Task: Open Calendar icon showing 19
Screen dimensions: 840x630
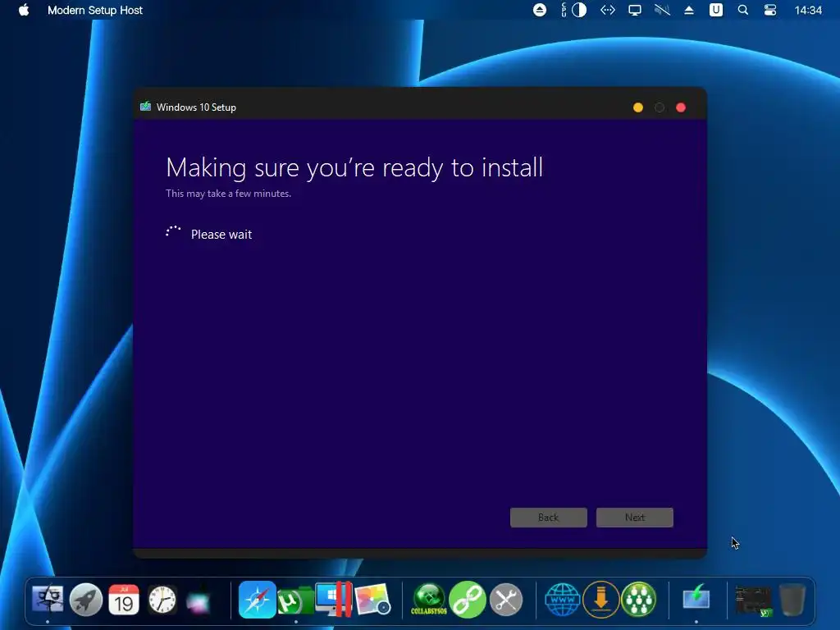Action: click(x=124, y=600)
